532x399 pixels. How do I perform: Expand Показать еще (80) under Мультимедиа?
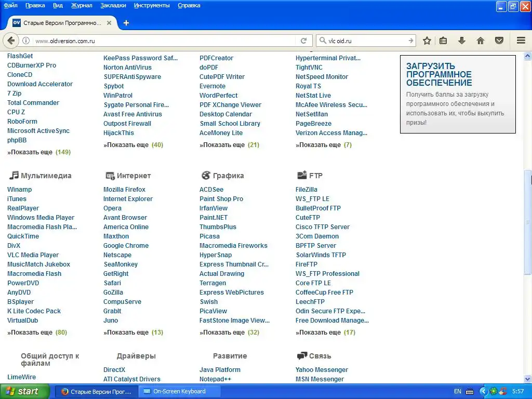pyautogui.click(x=37, y=332)
